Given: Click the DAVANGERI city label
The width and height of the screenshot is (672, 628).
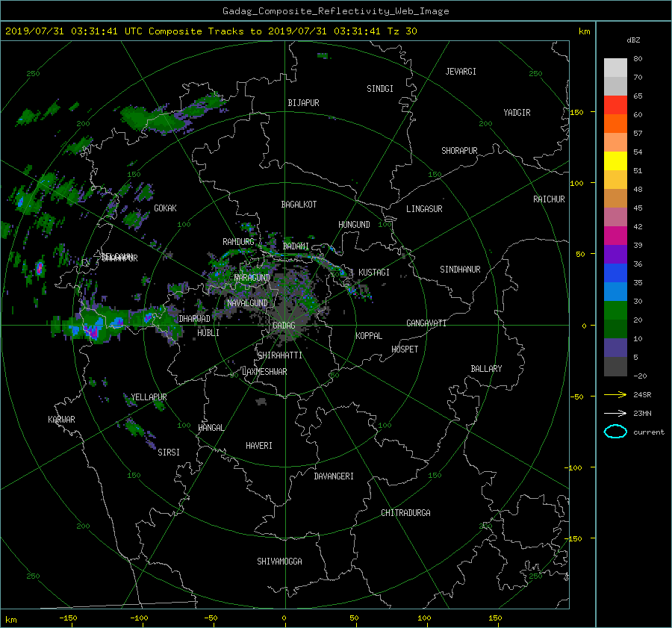Looking at the screenshot, I should [334, 476].
